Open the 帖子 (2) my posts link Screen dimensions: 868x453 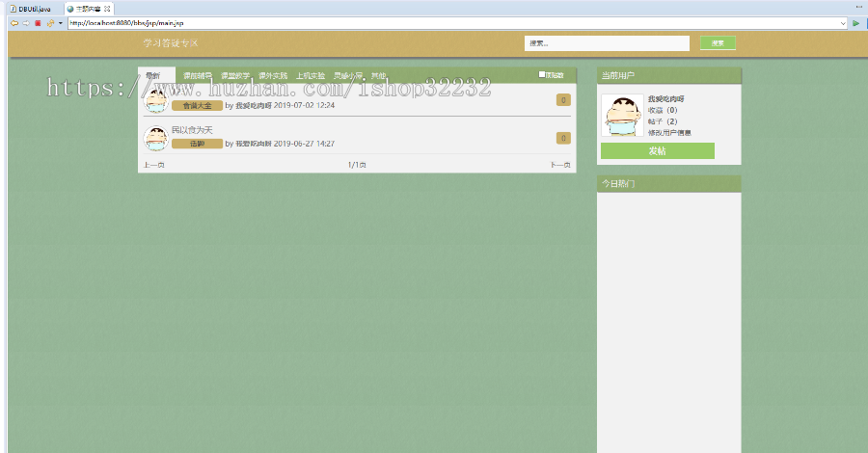(x=663, y=121)
